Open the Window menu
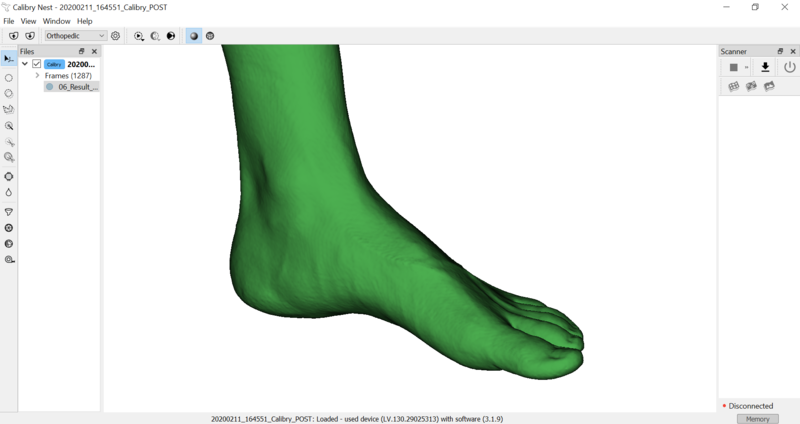The image size is (800, 424). coord(56,21)
